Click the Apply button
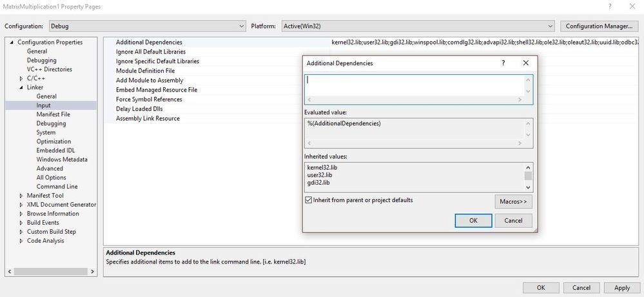 (622, 288)
